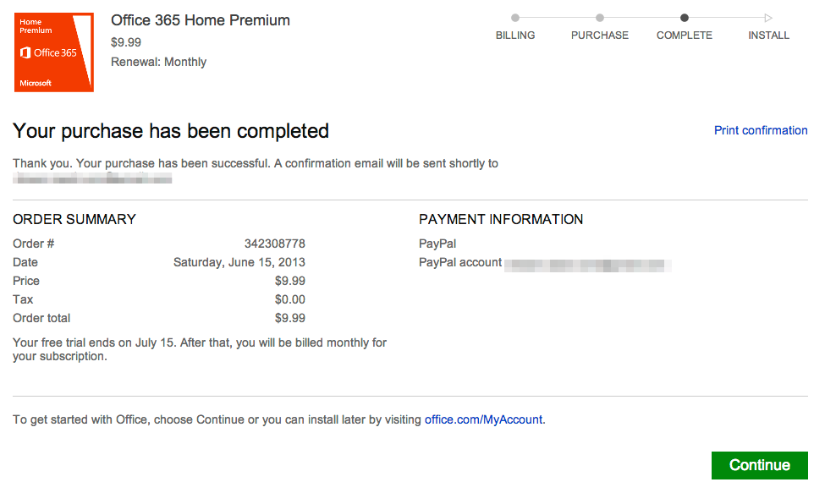The image size is (825, 504).
Task: Click the Install step arrow icon
Action: click(x=768, y=18)
